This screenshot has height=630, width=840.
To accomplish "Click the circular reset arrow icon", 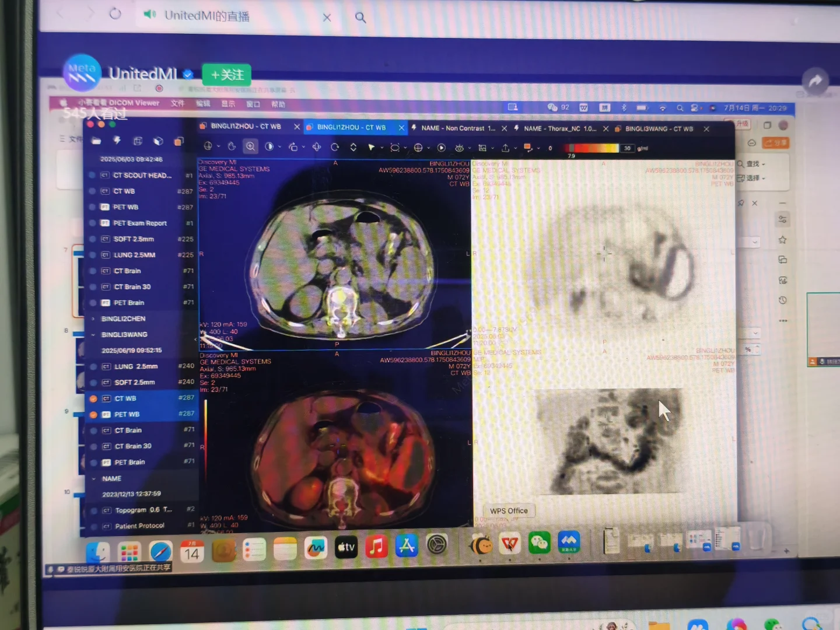I will tap(335, 147).
